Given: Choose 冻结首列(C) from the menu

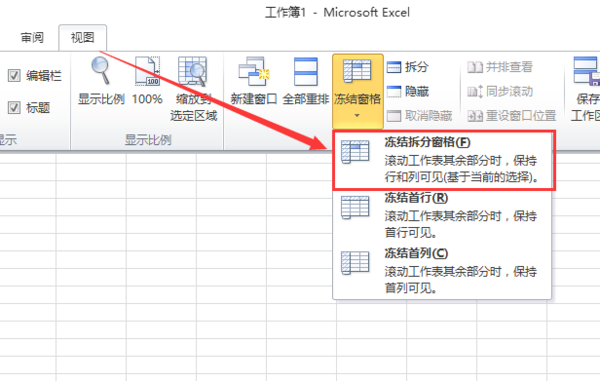Looking at the screenshot, I should click(442, 270).
